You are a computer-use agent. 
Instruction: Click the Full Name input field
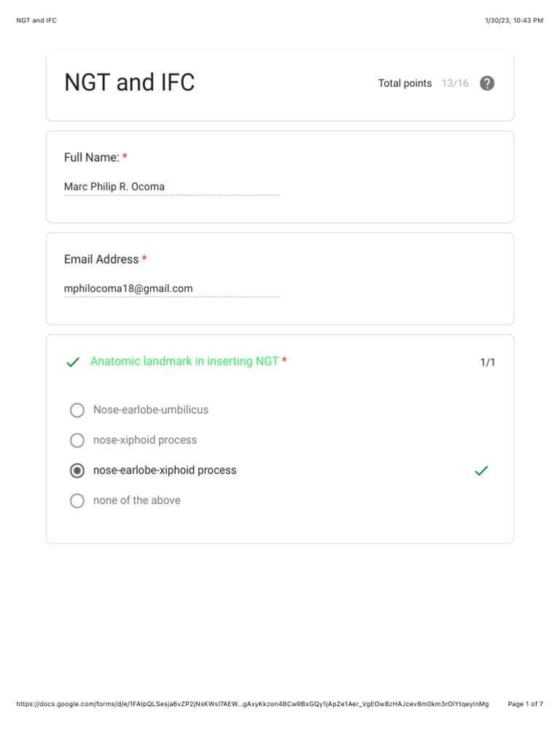(171, 187)
